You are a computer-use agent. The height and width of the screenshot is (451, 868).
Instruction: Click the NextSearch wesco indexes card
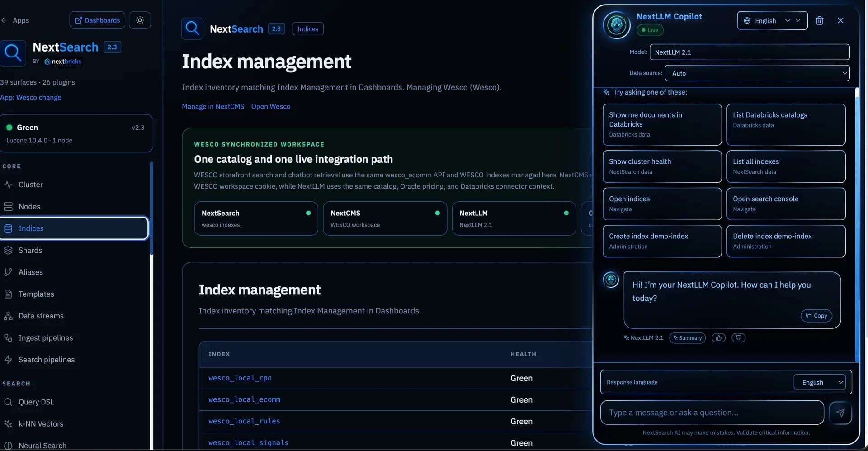click(256, 218)
